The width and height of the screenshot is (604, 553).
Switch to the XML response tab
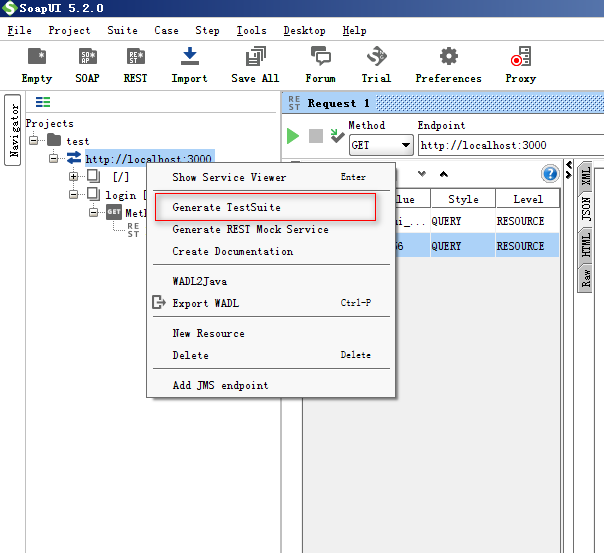[586, 175]
